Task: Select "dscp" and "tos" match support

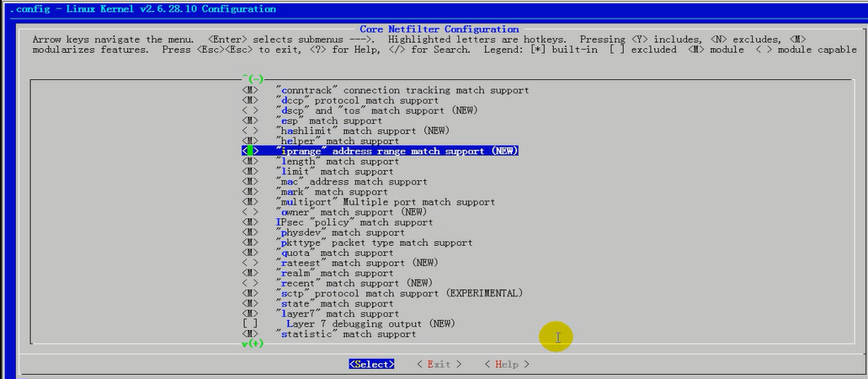Action: (x=377, y=110)
